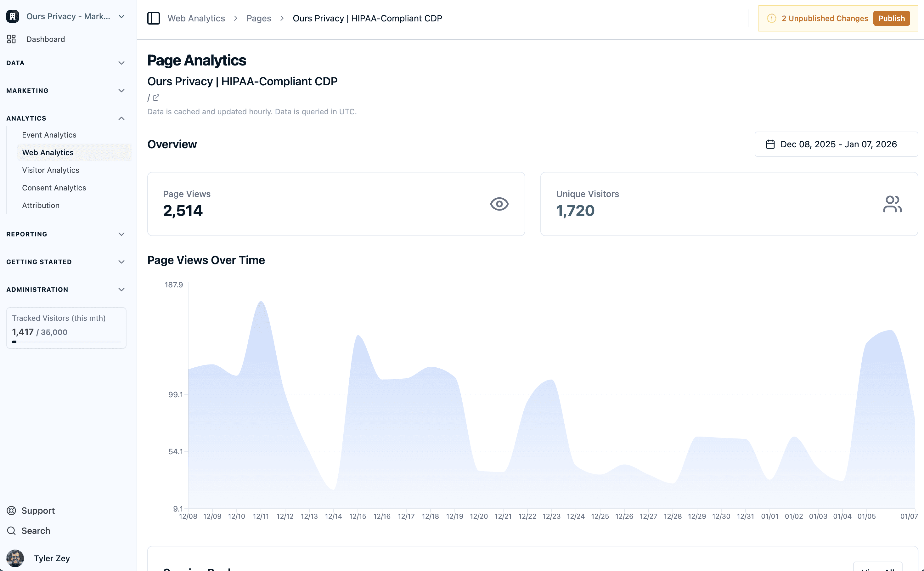
Task: Click the eye icon in the Page Views card
Action: tap(499, 204)
